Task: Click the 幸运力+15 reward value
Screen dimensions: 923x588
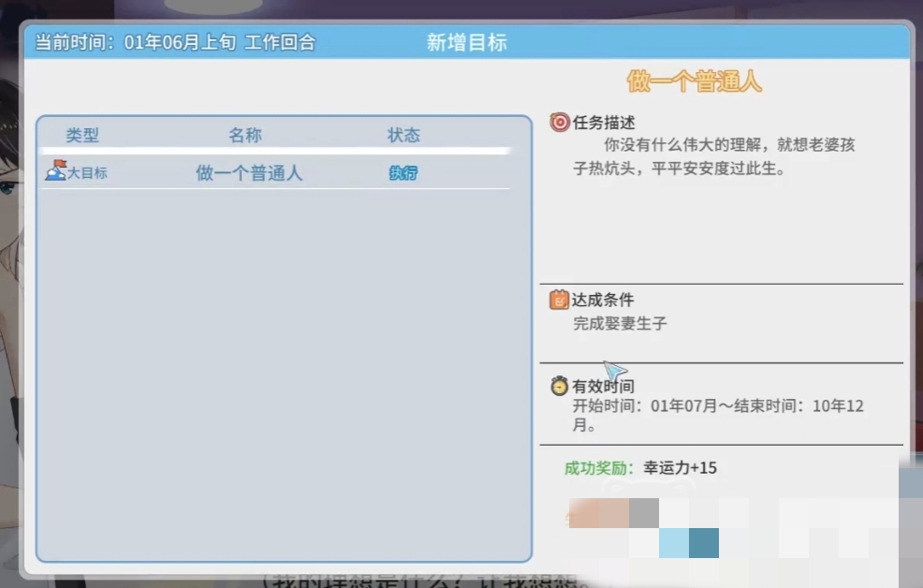Action: coord(682,467)
